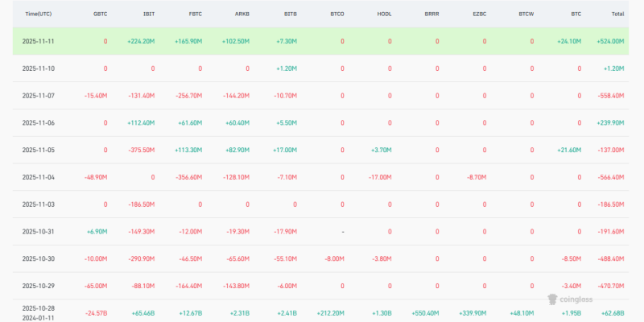The width and height of the screenshot is (644, 322).
Task: Click the BRRR column header
Action: tap(432, 14)
